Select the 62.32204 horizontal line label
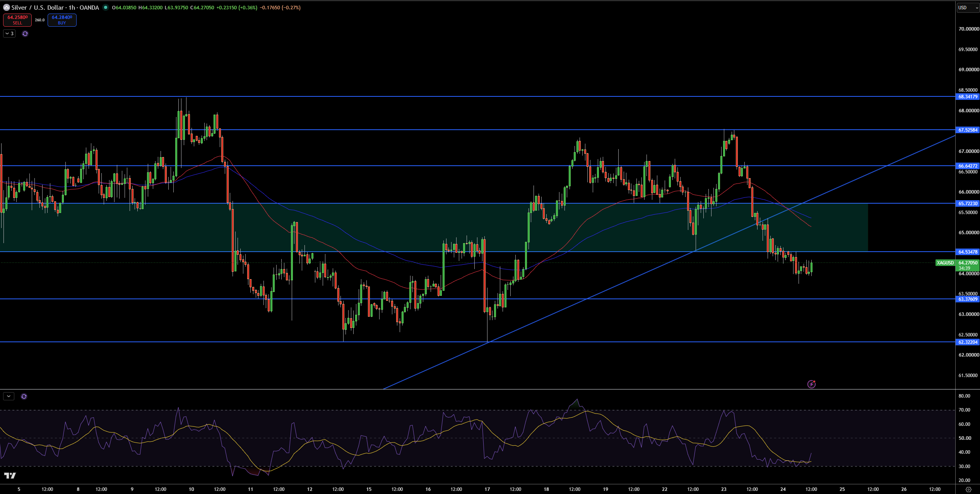Viewport: 980px width, 494px height. click(x=968, y=342)
